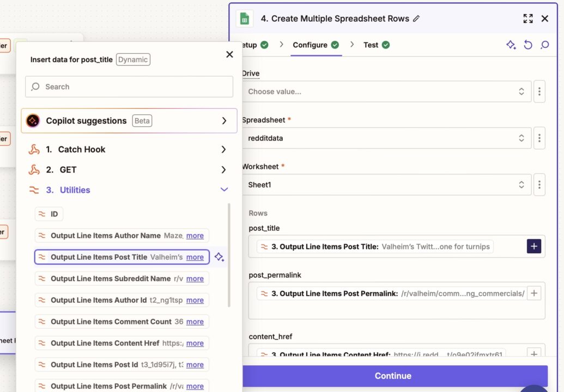Select Output Line Items Author Name

pyautogui.click(x=122, y=236)
